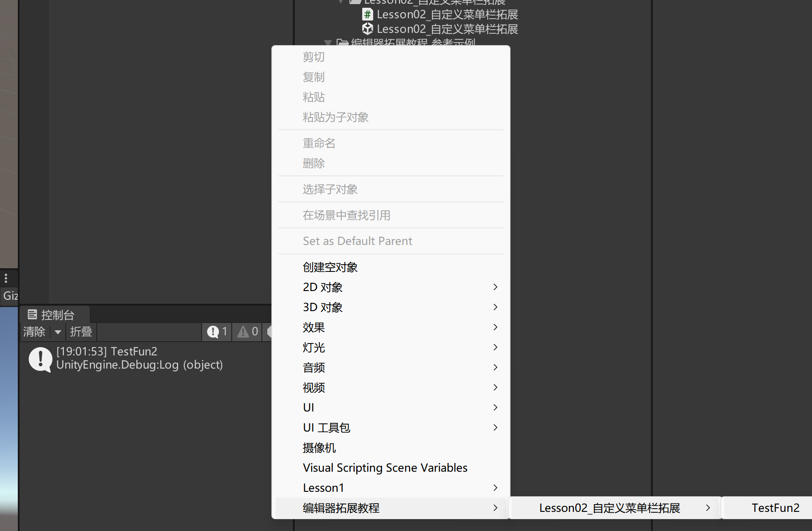This screenshot has height=531, width=812.
Task: Expand the 3D 对象 submenu arrow
Action: click(495, 307)
